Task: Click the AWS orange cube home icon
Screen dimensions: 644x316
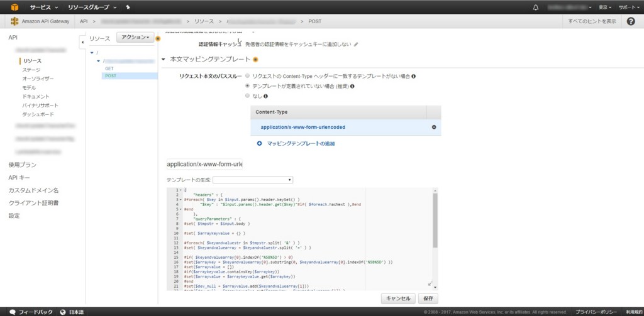Action: coord(15,7)
